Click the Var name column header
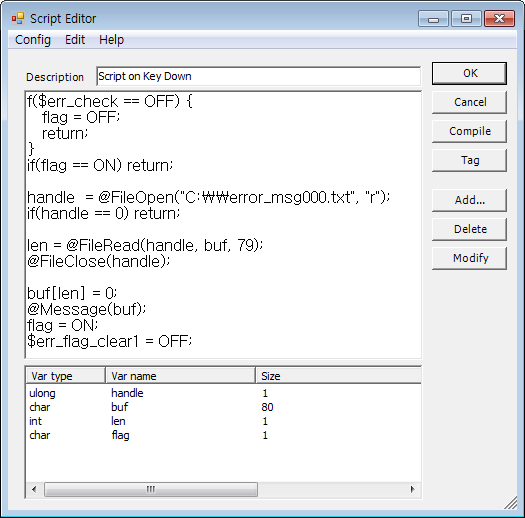 pos(180,376)
